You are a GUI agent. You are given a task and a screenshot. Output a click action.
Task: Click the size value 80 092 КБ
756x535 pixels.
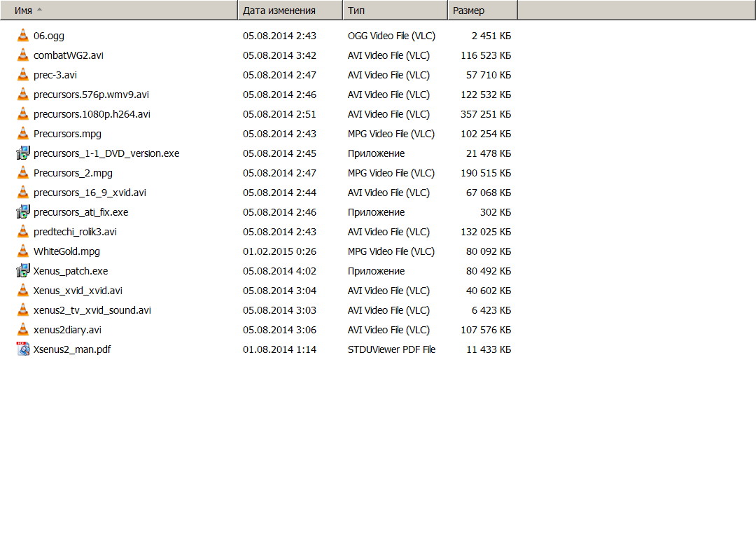(489, 252)
